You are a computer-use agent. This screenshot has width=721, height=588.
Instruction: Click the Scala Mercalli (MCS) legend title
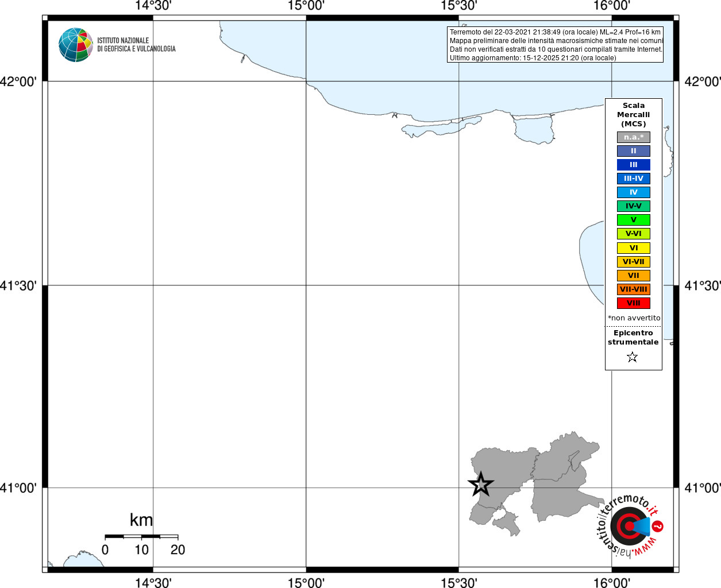point(634,115)
